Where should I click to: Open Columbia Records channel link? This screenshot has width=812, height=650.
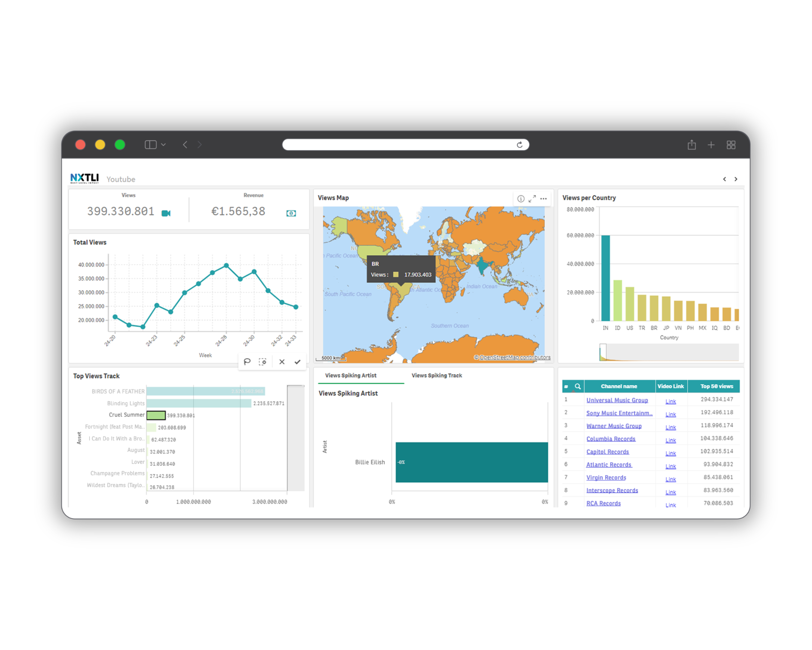tap(611, 439)
